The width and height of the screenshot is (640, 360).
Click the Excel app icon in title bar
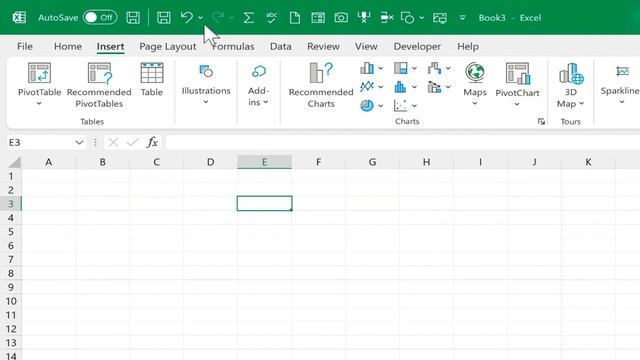click(x=19, y=18)
